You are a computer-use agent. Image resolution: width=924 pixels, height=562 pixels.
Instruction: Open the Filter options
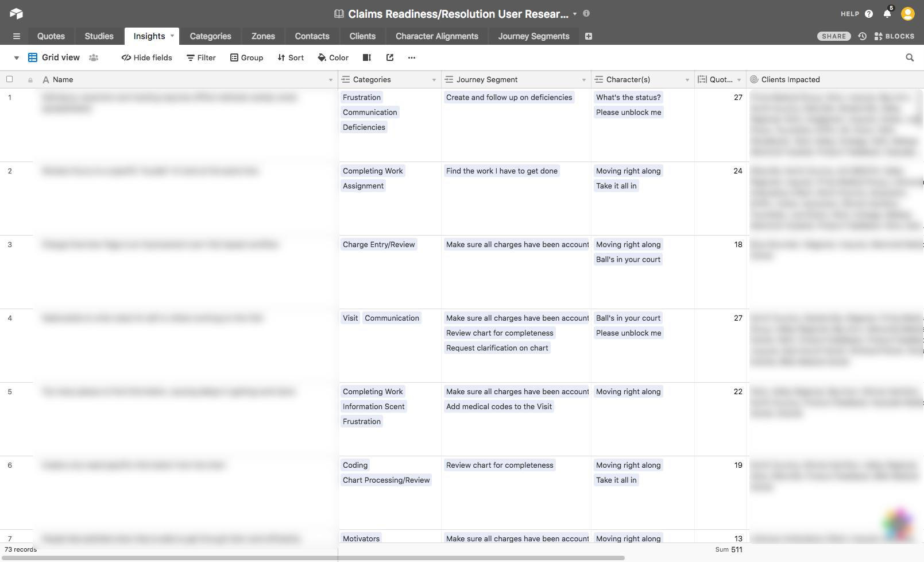click(202, 57)
